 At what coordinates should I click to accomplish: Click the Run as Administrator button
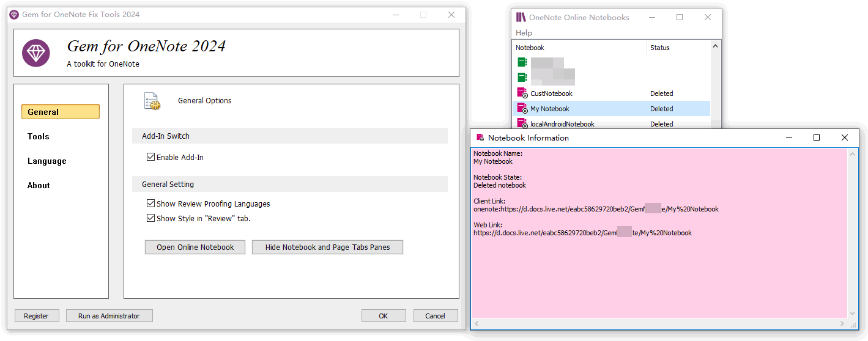tap(109, 316)
